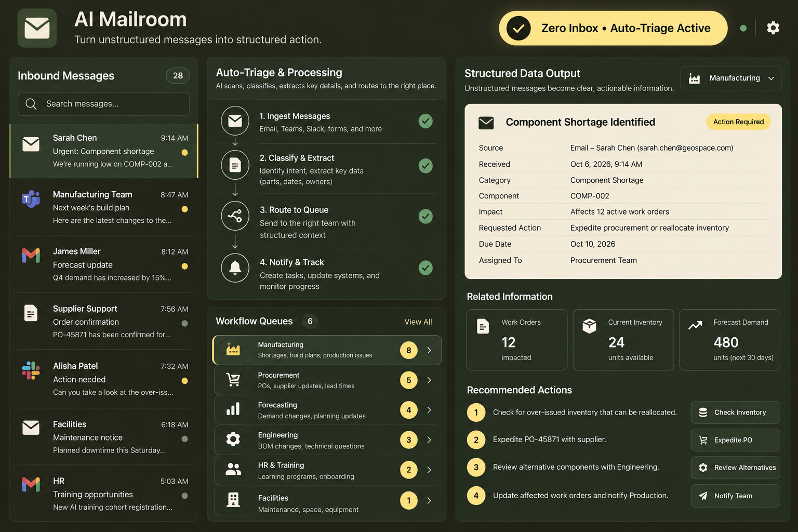Click the Review Alternatives button
Screen dimensions: 798x532
pyautogui.click(x=735, y=468)
